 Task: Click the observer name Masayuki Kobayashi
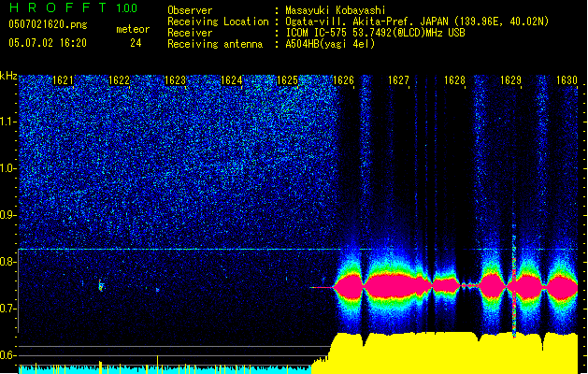336,10
